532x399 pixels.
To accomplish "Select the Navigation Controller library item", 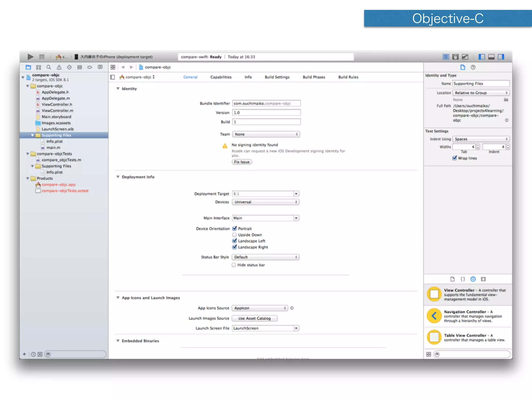I will tap(468, 316).
